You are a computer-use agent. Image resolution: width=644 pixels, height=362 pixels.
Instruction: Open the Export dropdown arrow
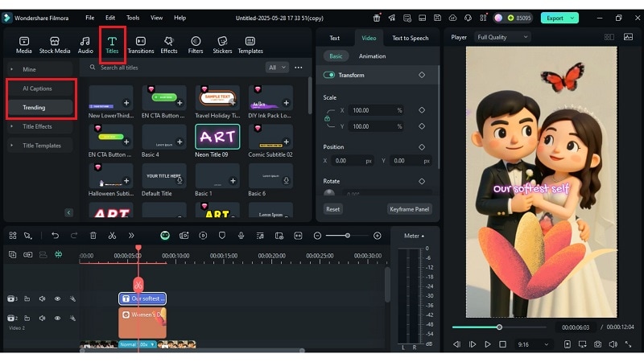(x=572, y=18)
